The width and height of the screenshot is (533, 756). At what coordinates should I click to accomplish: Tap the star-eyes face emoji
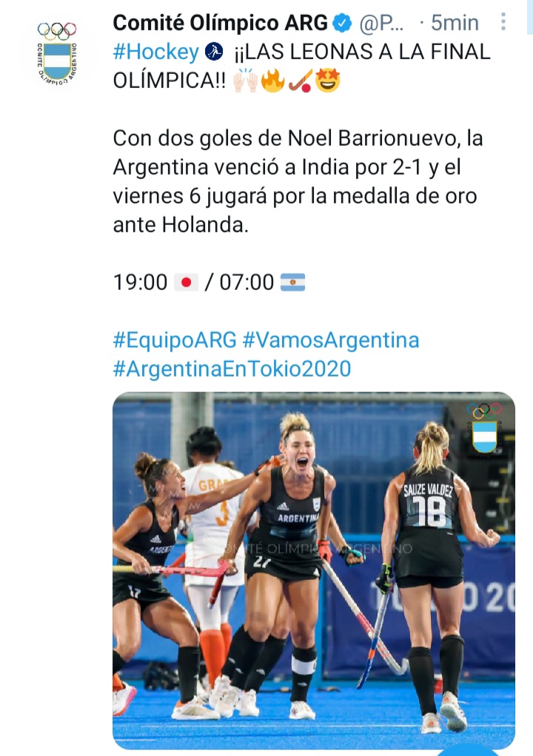(328, 81)
